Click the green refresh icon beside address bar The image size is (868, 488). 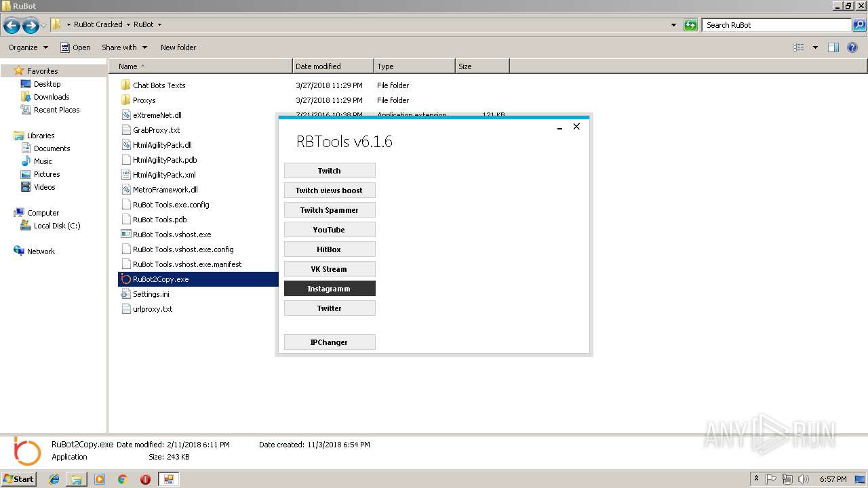coord(690,25)
